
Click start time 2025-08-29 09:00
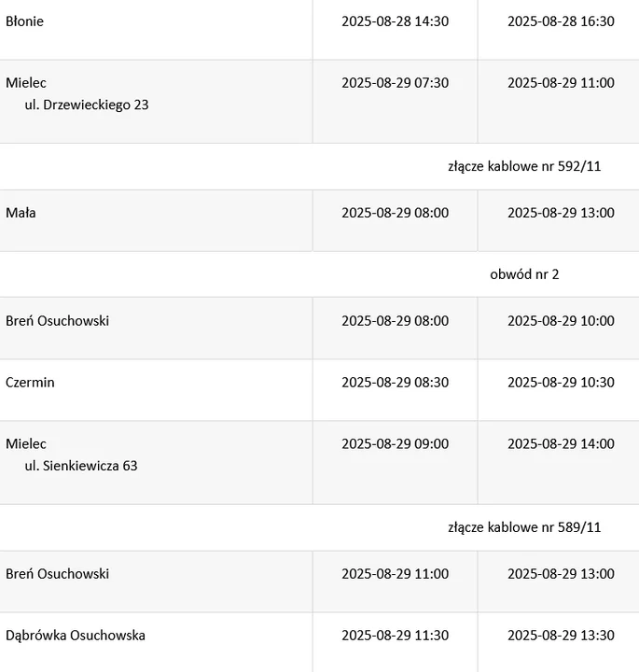395,444
